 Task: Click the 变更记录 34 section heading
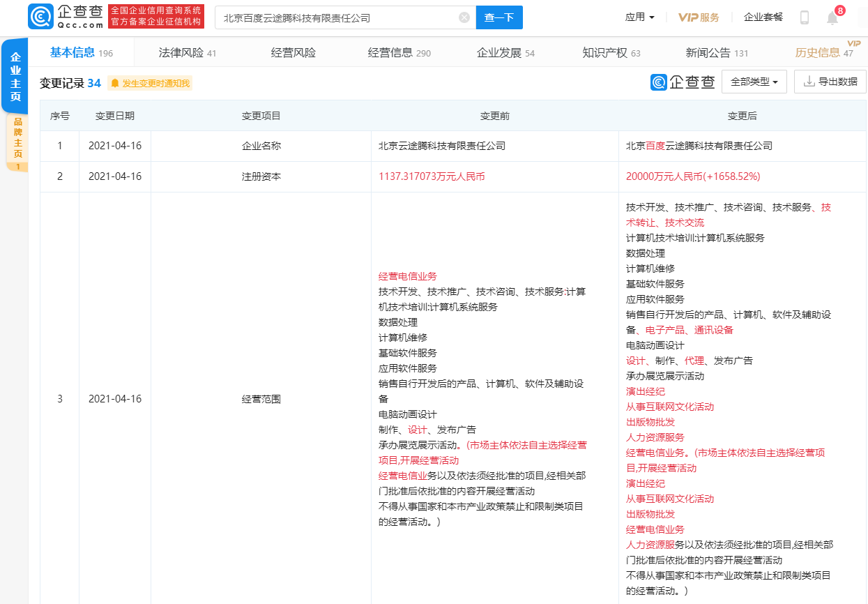[70, 84]
